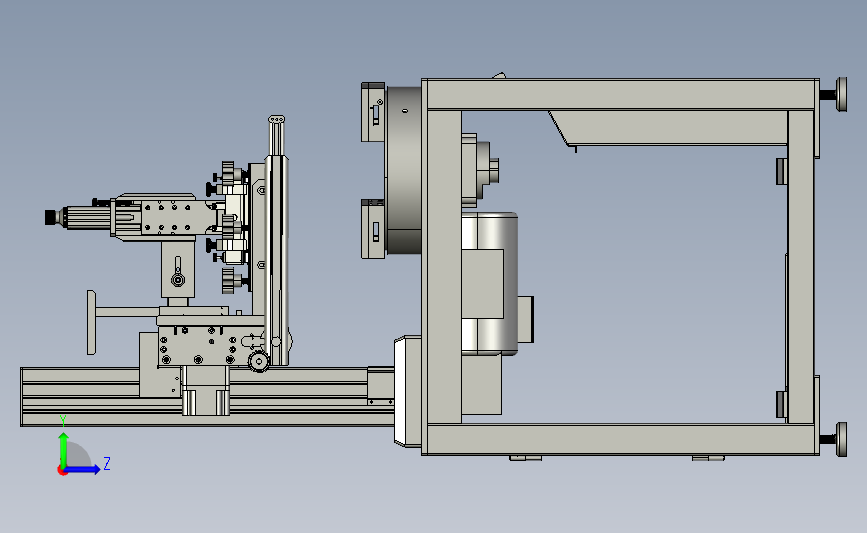Select the black knob at the micrometer end
Image resolution: width=867 pixels, height=533 pixels.
pos(52,217)
